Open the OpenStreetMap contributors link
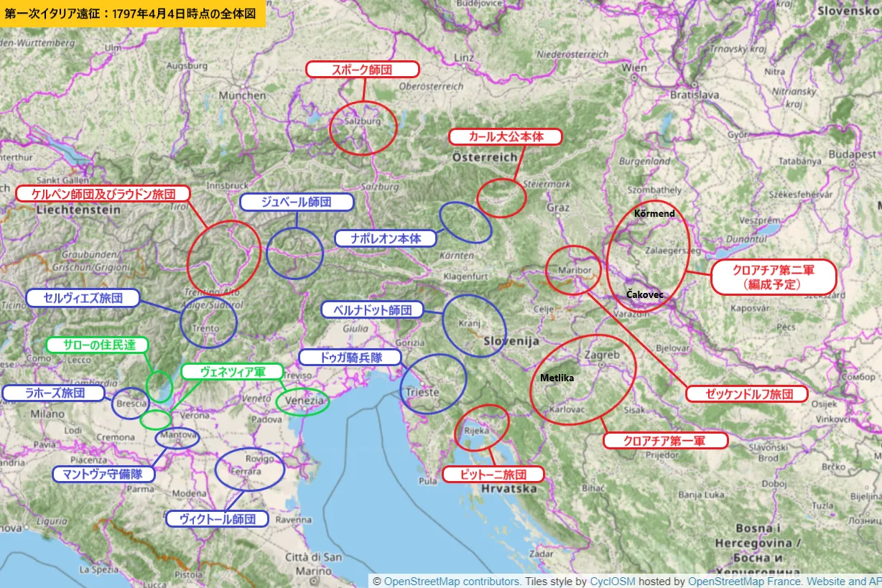Image resolution: width=882 pixels, height=588 pixels. pos(452,582)
